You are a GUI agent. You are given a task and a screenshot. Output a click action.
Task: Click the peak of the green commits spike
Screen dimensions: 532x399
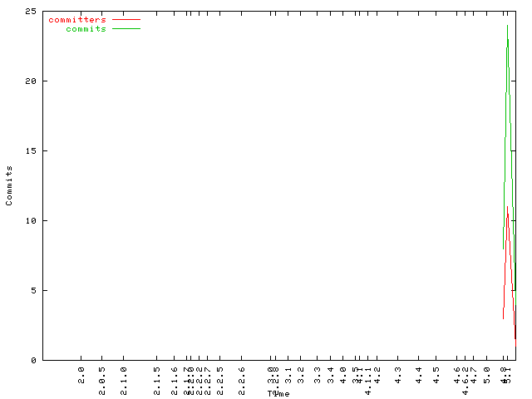(507, 26)
